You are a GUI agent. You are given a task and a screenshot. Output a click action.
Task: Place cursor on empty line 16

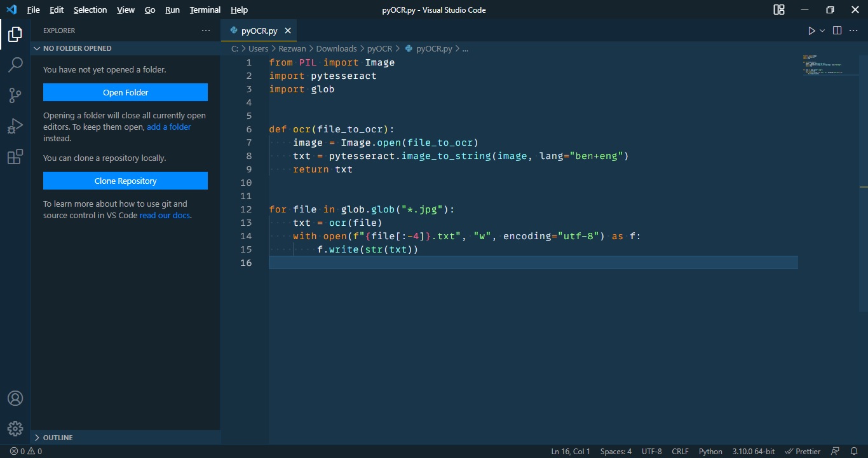point(533,263)
